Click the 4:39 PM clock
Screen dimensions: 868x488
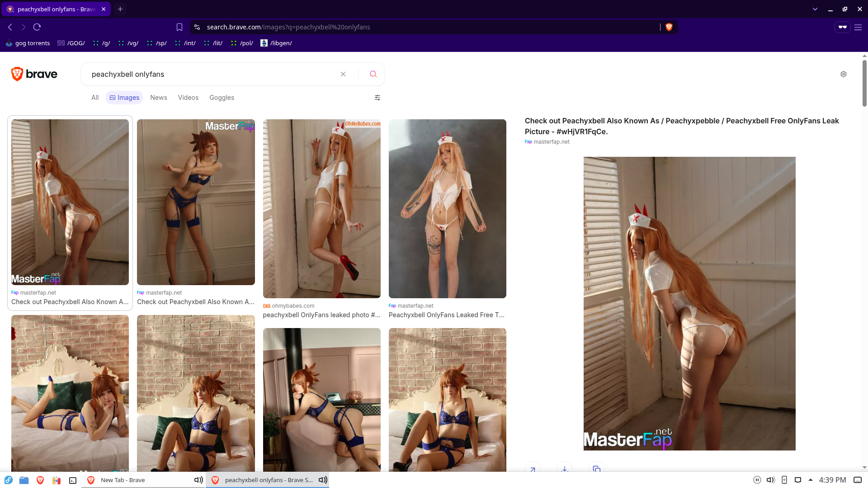833,480
